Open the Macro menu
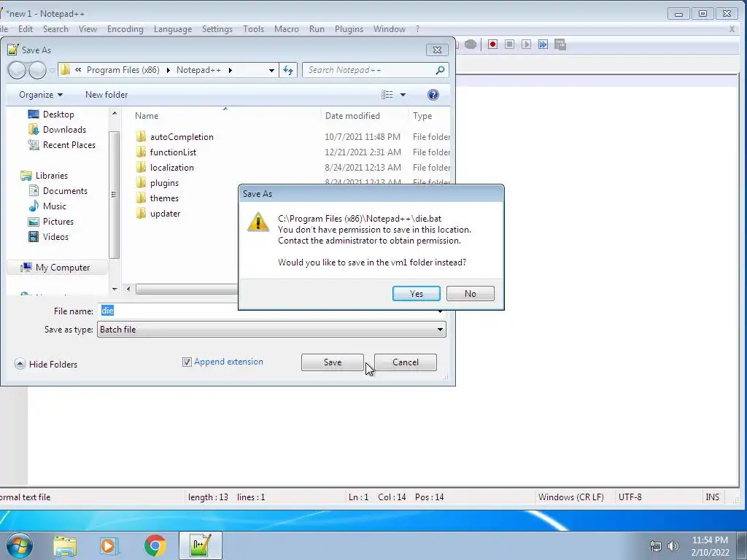The width and height of the screenshot is (747, 560). [286, 29]
